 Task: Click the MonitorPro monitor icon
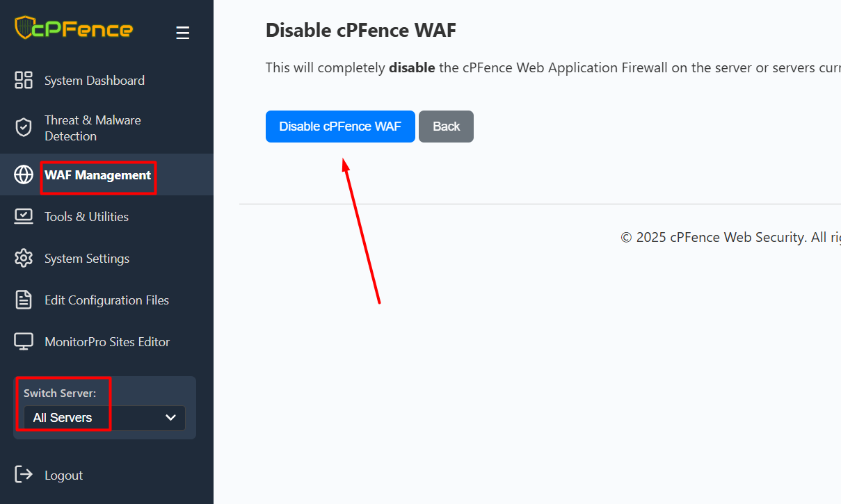[x=24, y=341]
